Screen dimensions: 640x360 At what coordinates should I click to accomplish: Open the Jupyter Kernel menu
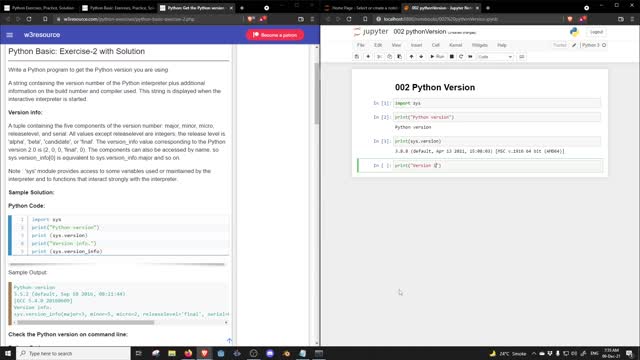click(x=456, y=45)
